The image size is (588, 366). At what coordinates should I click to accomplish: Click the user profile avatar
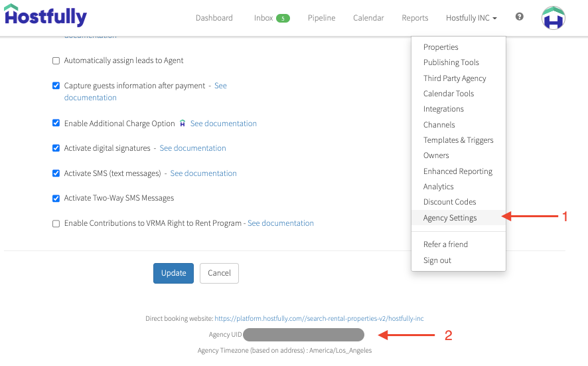[553, 18]
